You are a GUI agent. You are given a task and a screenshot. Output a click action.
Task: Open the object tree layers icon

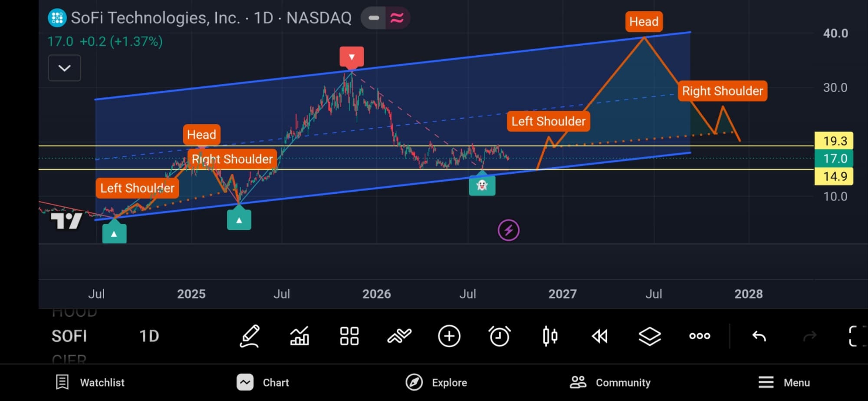650,336
